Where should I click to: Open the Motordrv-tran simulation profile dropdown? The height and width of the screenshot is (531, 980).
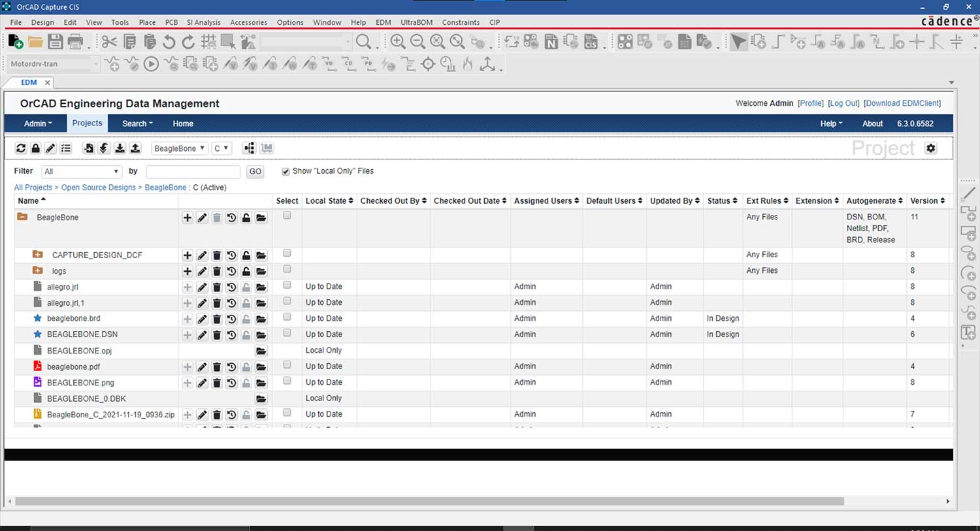(54, 64)
